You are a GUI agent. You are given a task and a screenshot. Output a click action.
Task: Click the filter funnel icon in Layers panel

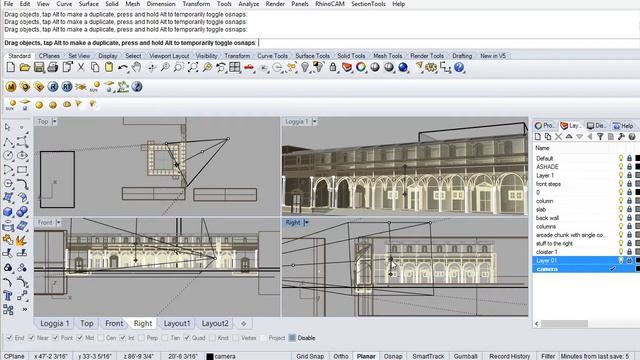click(x=600, y=137)
